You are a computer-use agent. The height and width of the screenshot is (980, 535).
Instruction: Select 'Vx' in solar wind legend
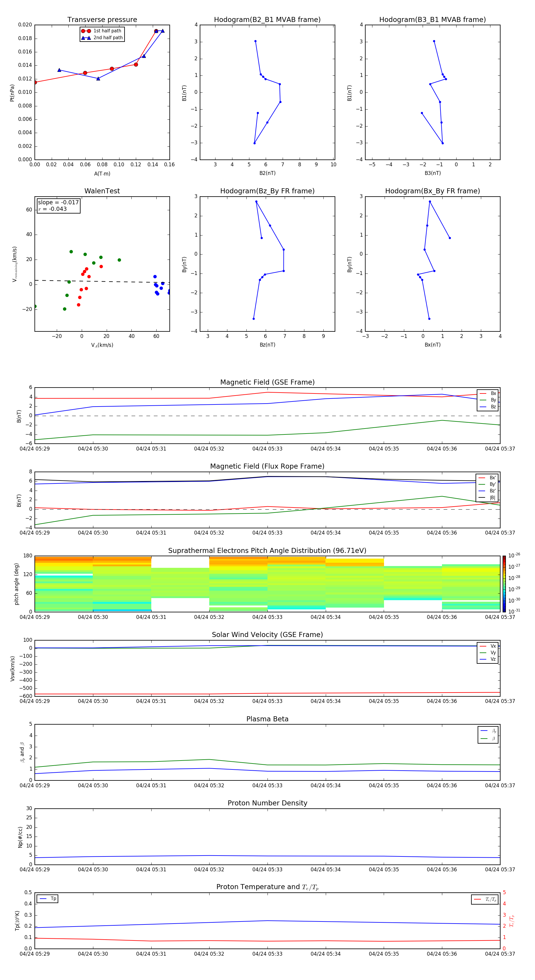(488, 646)
